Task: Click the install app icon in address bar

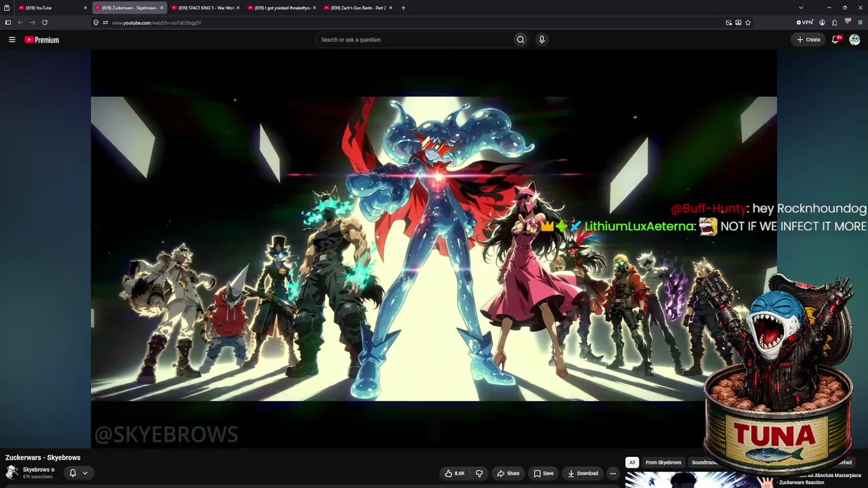Action: [x=738, y=22]
